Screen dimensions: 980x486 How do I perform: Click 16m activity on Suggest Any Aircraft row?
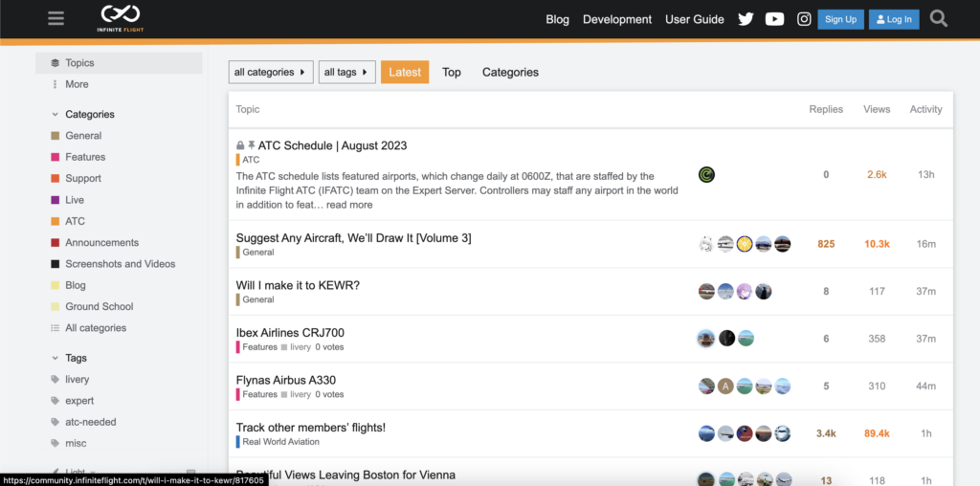[x=925, y=244]
